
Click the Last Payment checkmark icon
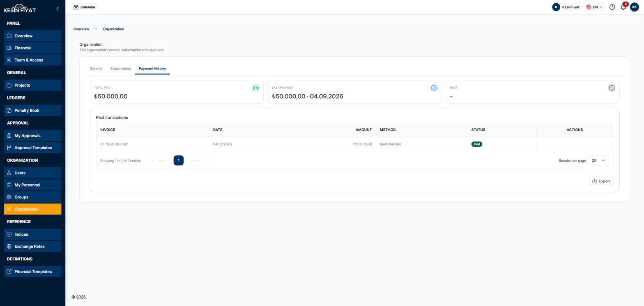click(434, 88)
